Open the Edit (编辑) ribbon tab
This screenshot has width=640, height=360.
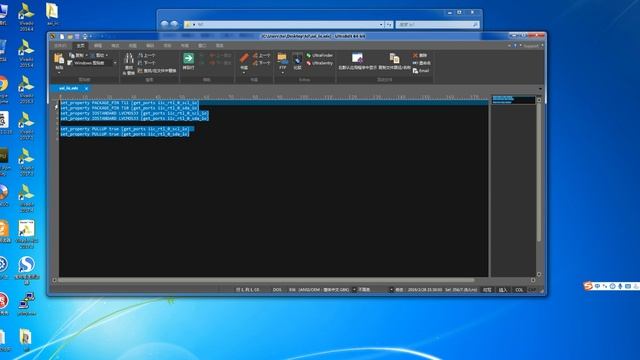pyautogui.click(x=98, y=45)
